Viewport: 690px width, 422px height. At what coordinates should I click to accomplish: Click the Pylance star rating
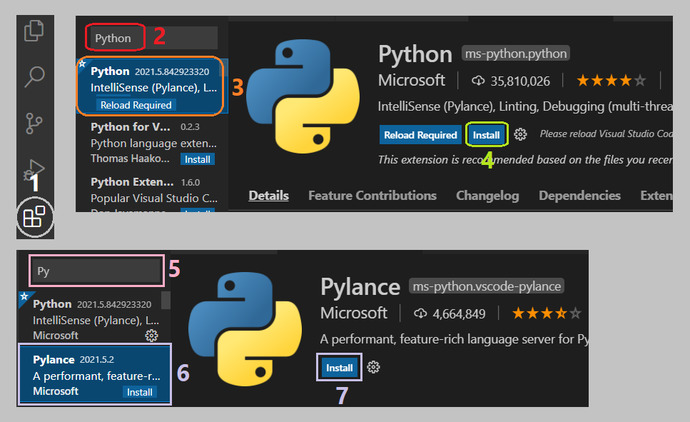pos(546,313)
